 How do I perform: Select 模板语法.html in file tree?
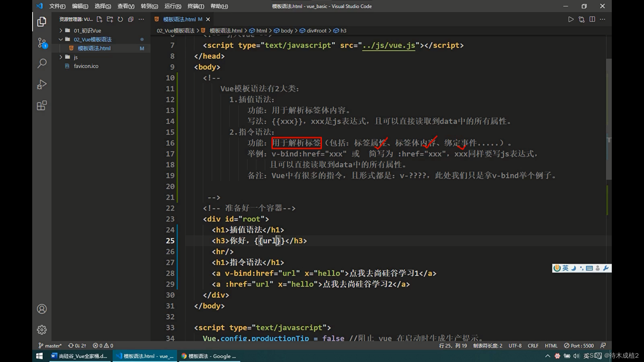tap(101, 48)
